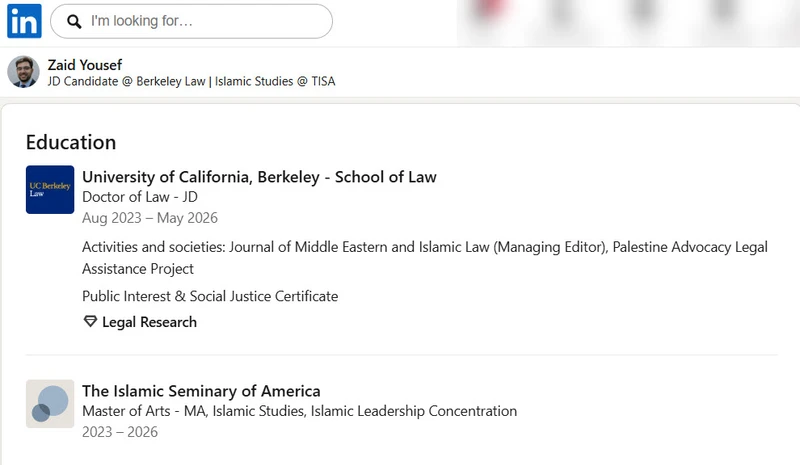800x465 pixels.
Task: Focus the "I'm looking for…" search field
Action: pyautogui.click(x=191, y=21)
